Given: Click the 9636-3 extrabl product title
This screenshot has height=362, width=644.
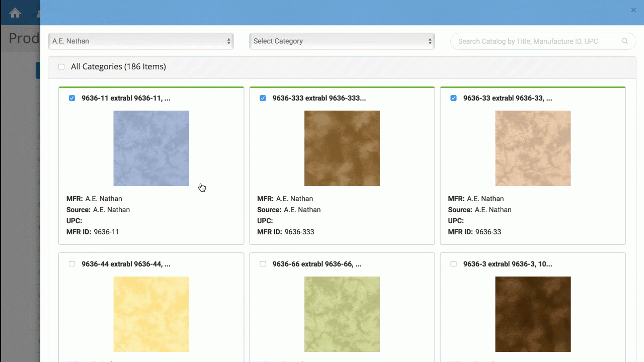Looking at the screenshot, I should (508, 264).
